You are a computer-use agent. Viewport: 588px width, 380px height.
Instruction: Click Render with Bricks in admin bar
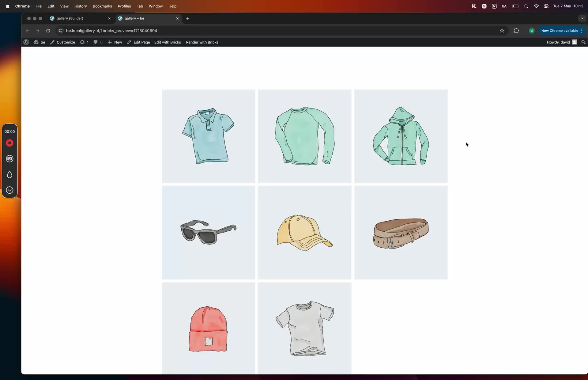[202, 42]
